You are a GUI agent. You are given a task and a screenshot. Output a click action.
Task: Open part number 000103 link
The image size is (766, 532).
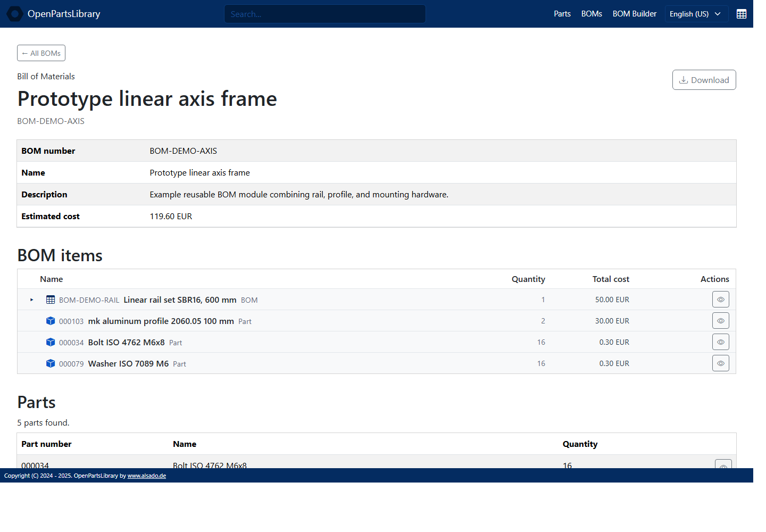pyautogui.click(x=71, y=321)
